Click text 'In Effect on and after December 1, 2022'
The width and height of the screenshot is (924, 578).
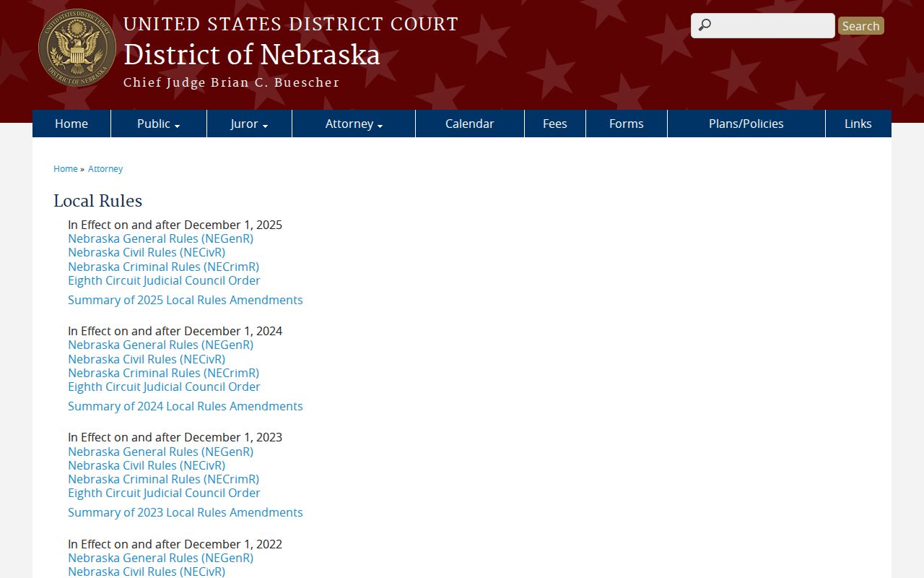click(175, 544)
